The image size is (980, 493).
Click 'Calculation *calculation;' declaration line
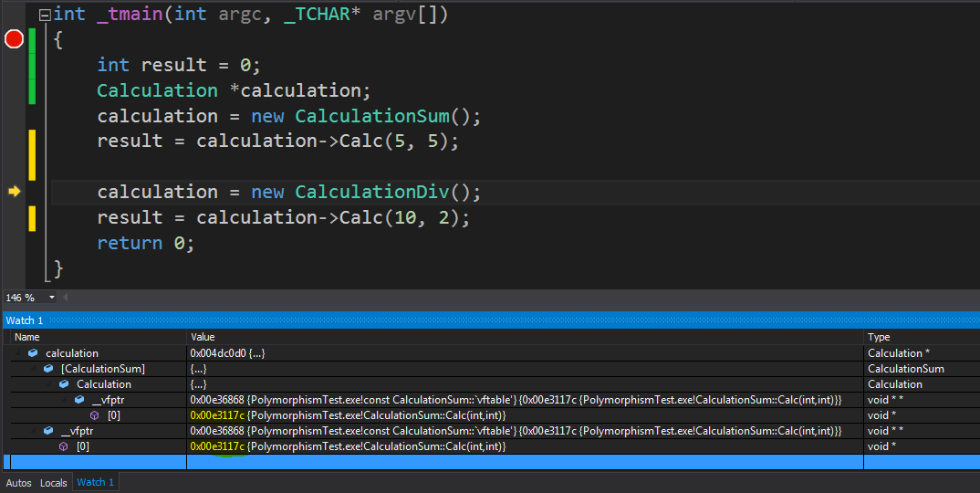pyautogui.click(x=234, y=90)
